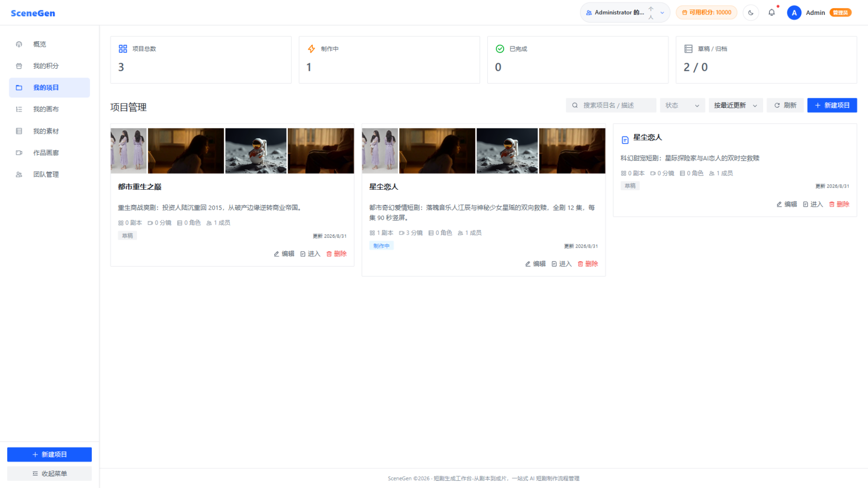Screen dimensions: 868x488
Task: Click the 刷新 refresh button
Action: point(785,105)
